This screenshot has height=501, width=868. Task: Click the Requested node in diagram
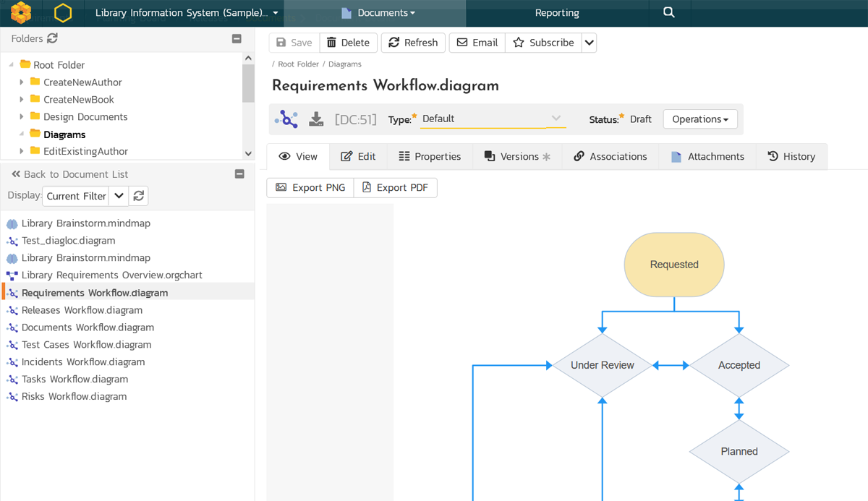[673, 265]
